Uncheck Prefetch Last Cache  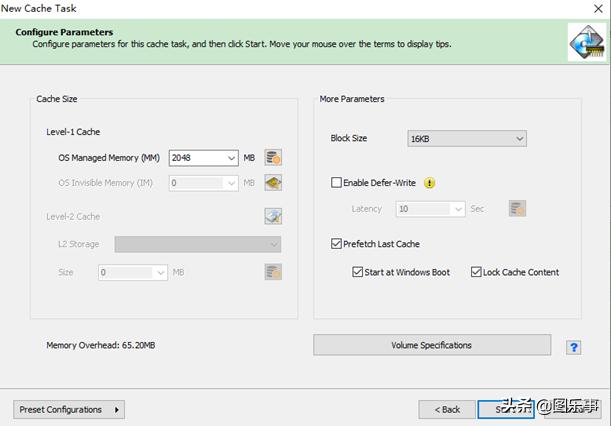(x=337, y=244)
